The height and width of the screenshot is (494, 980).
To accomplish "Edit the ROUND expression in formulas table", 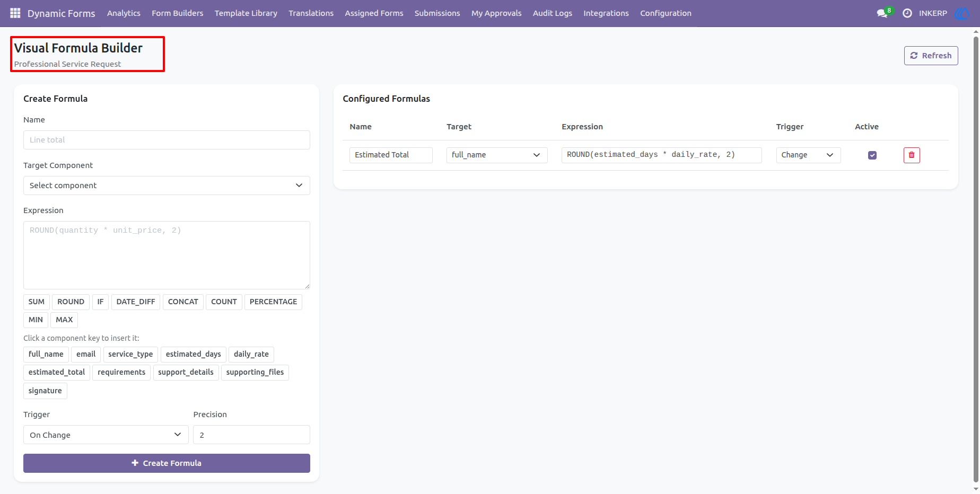I will 662,155.
